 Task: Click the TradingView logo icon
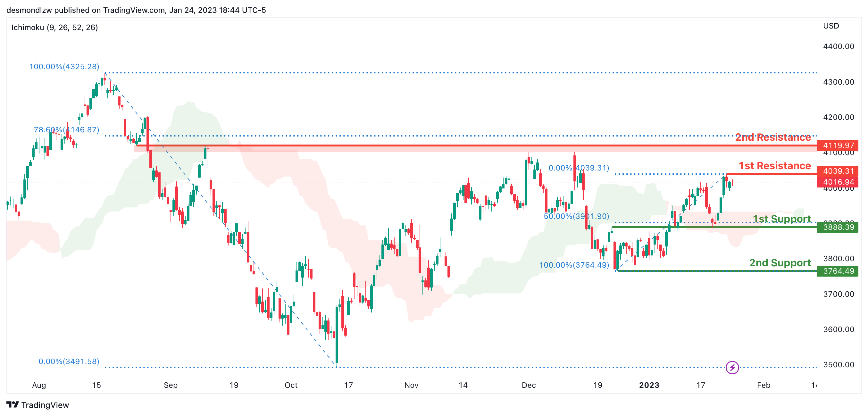click(13, 404)
